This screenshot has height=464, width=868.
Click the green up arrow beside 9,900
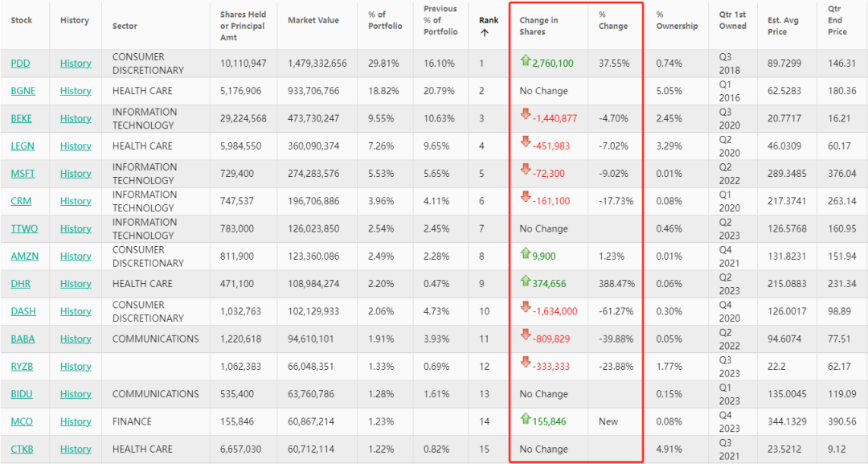click(526, 253)
